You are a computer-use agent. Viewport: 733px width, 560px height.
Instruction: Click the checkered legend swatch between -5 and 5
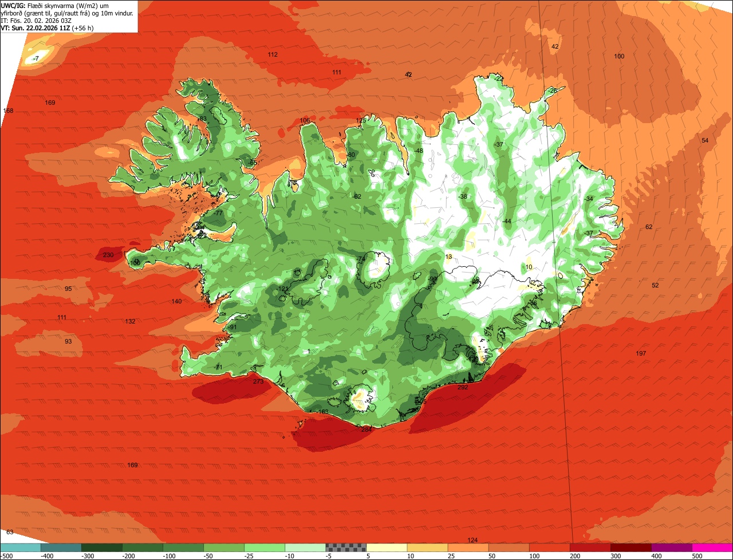345,547
